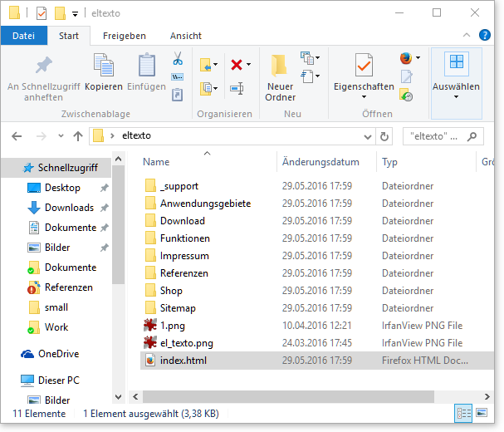Open OneDrive in navigation pane
The width and height of the screenshot is (504, 432).
click(x=58, y=354)
